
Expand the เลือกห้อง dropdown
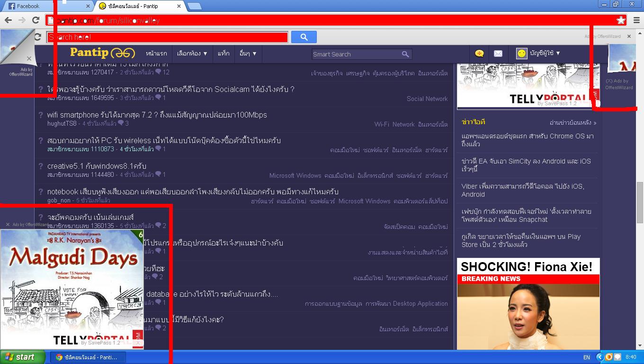tap(192, 54)
